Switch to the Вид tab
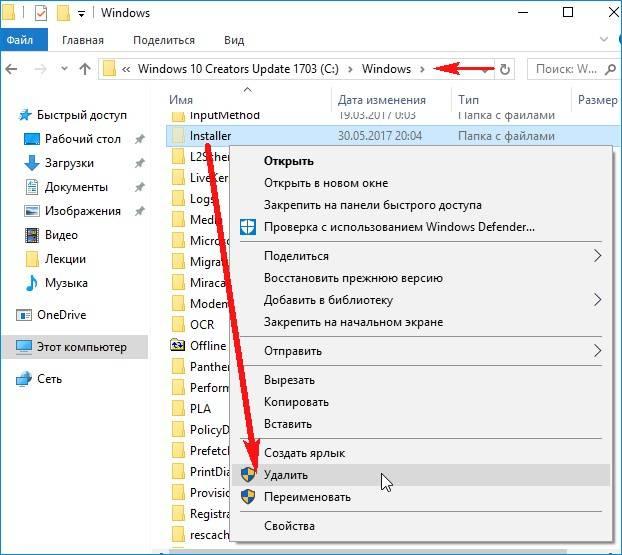Image resolution: width=622 pixels, height=555 pixels. point(234,40)
